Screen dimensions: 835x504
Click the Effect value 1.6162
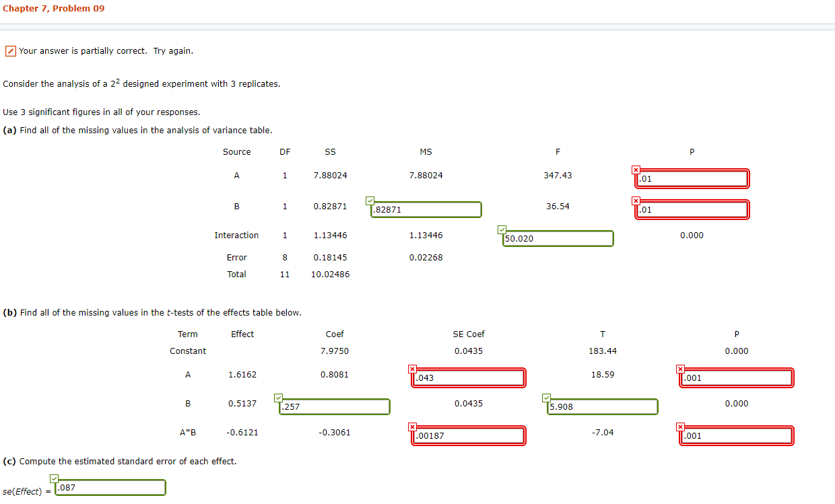[242, 375]
